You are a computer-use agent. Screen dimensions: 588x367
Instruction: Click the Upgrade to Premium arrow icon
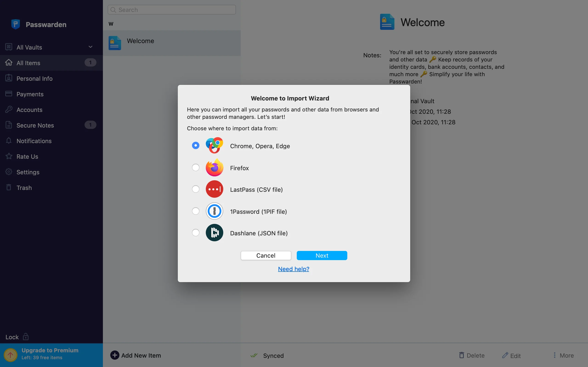pos(10,355)
